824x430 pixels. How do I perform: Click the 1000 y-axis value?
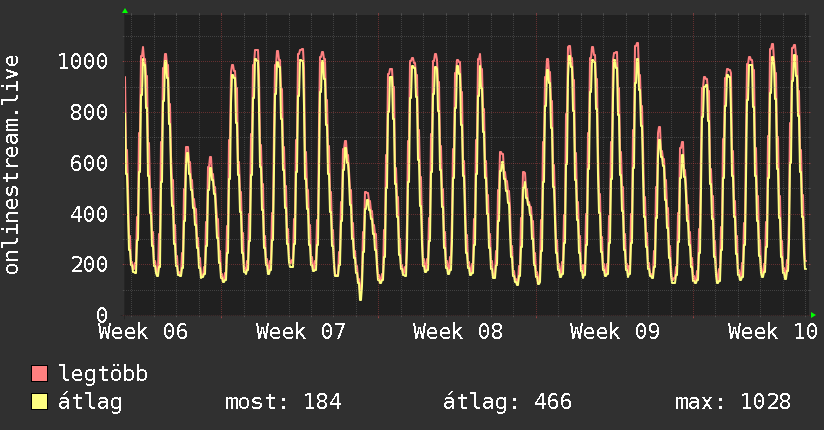pos(83,62)
